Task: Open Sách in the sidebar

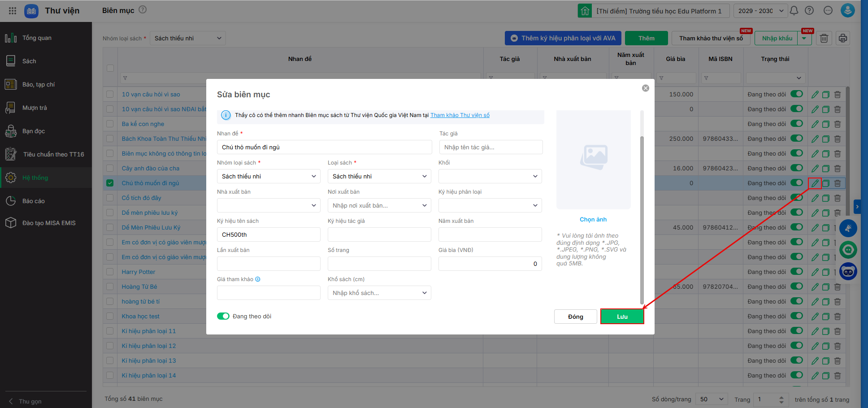Action: 46,61
